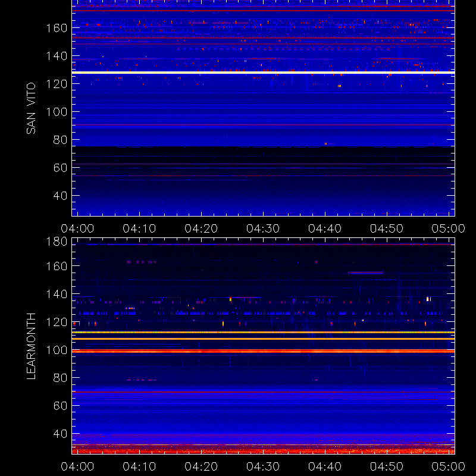Click the 60 tick label on Learmonth axis
The image size is (476, 476).
[x=60, y=406]
